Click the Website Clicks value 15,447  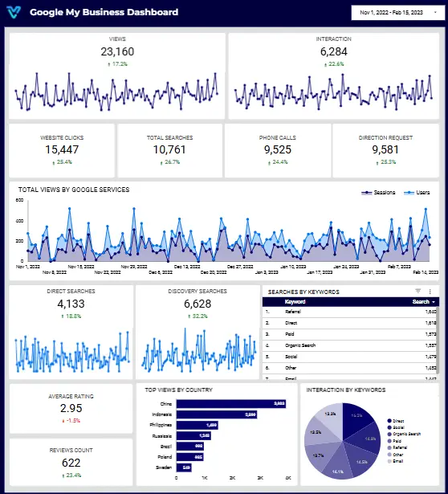62,149
